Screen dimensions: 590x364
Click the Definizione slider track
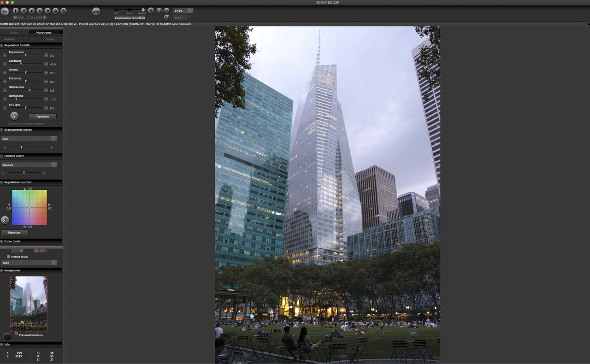(x=25, y=99)
